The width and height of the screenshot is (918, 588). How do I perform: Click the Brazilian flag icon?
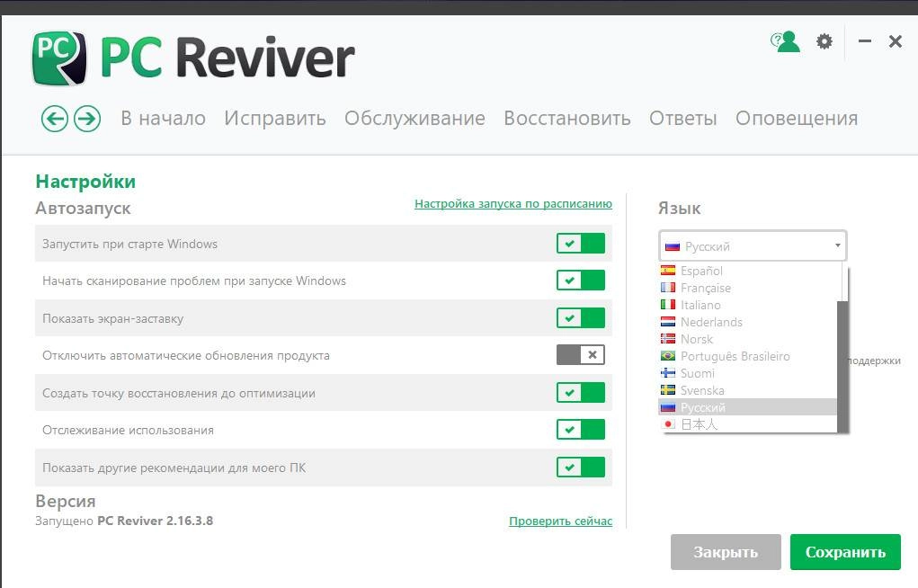click(x=668, y=355)
